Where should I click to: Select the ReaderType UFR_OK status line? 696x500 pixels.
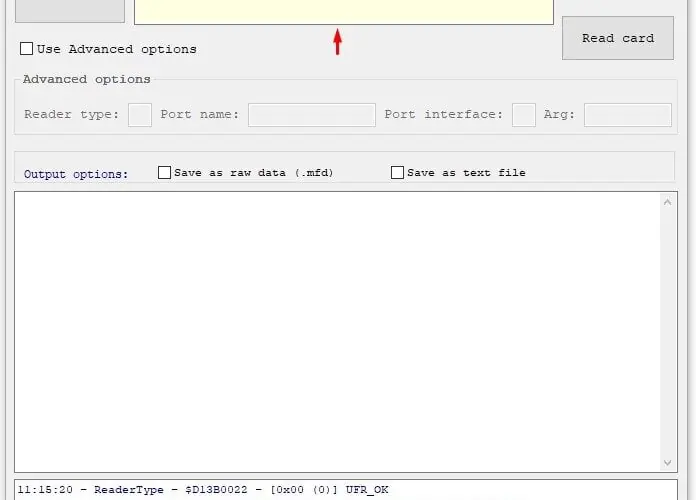click(203, 490)
